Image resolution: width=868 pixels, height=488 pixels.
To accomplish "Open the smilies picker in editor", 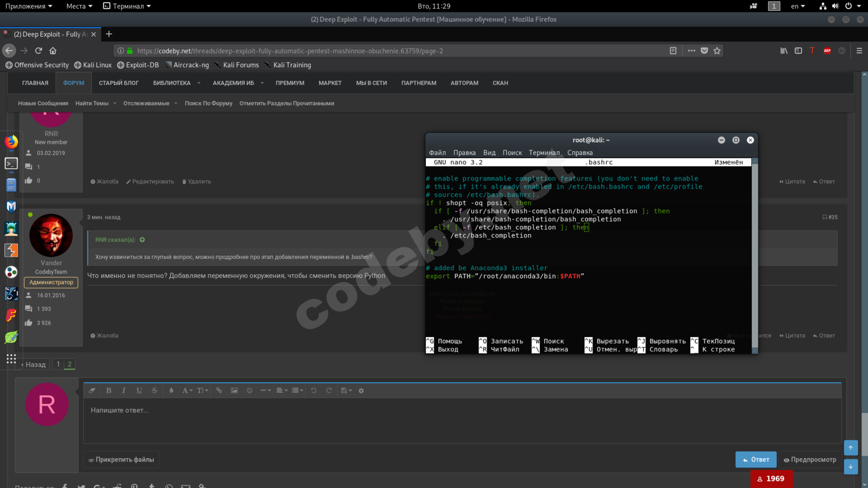I will click(x=250, y=390).
